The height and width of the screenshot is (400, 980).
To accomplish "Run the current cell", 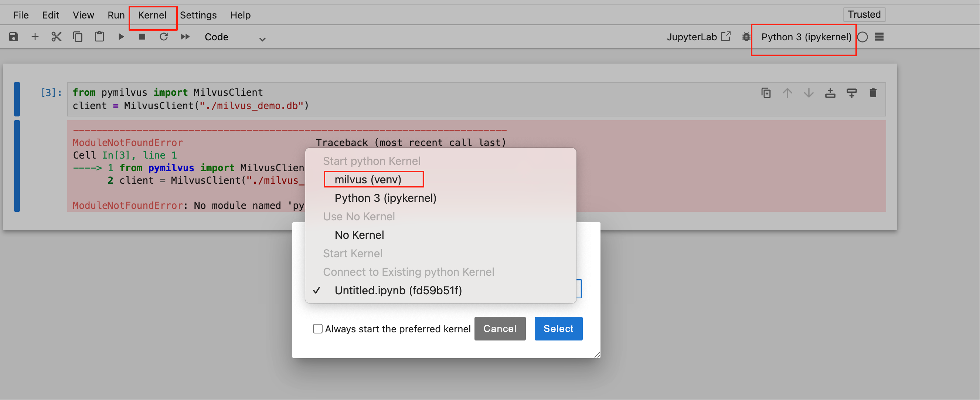I will tap(121, 37).
